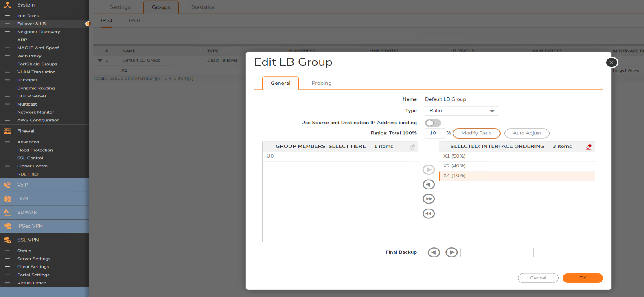Select X4 (10%) in interface ordering

(517, 176)
